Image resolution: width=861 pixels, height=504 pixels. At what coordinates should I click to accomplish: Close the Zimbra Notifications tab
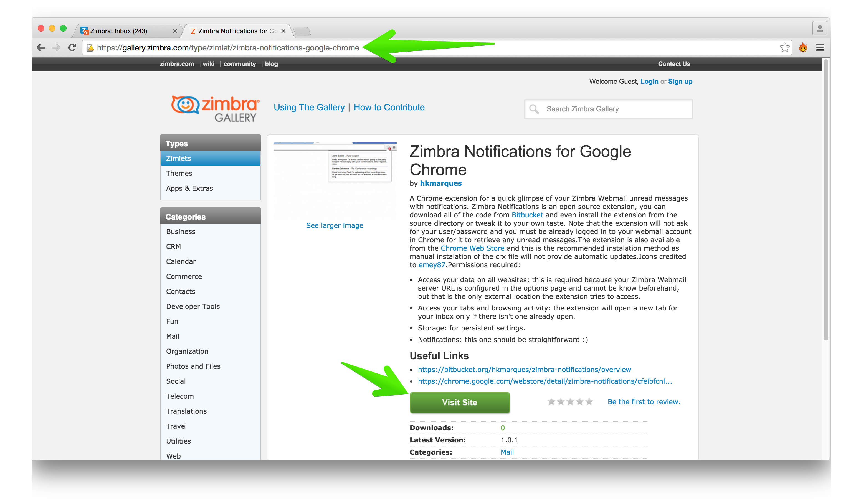(x=283, y=31)
